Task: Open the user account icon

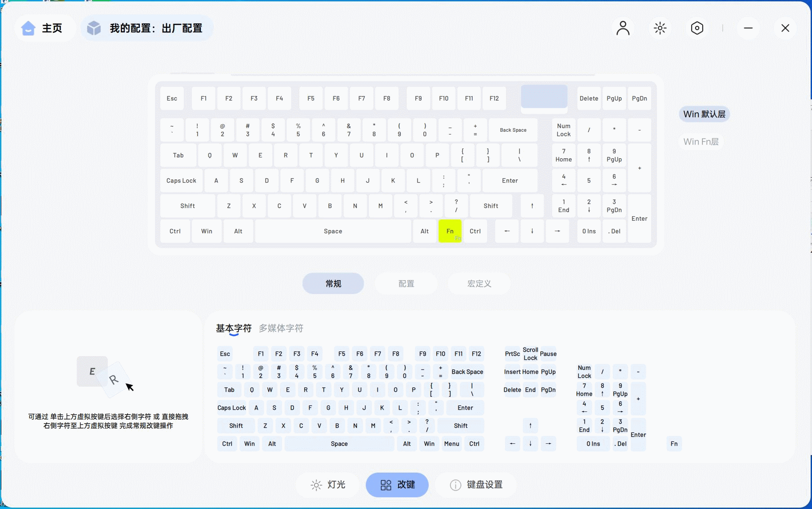Action: tap(623, 28)
